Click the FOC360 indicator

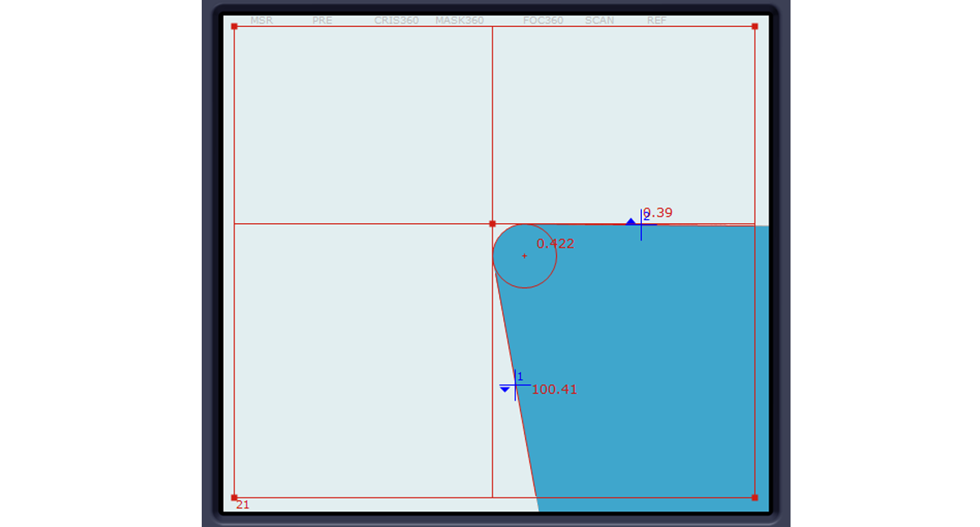tap(543, 20)
